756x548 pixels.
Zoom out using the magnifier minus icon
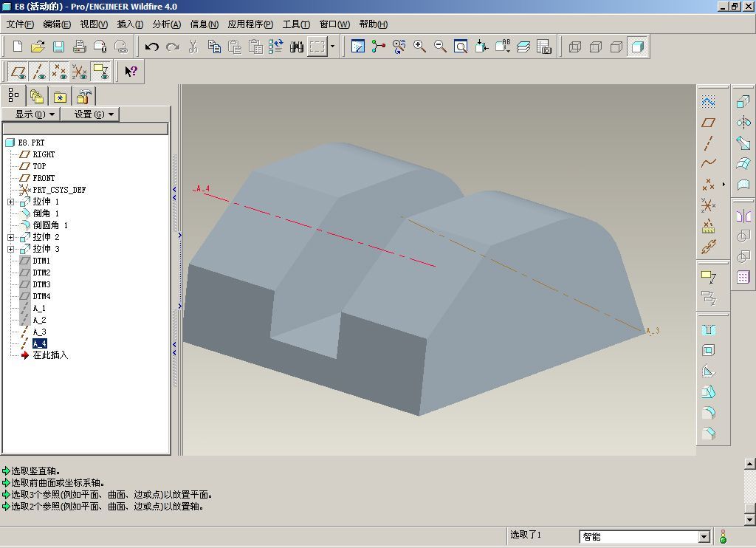(x=440, y=47)
